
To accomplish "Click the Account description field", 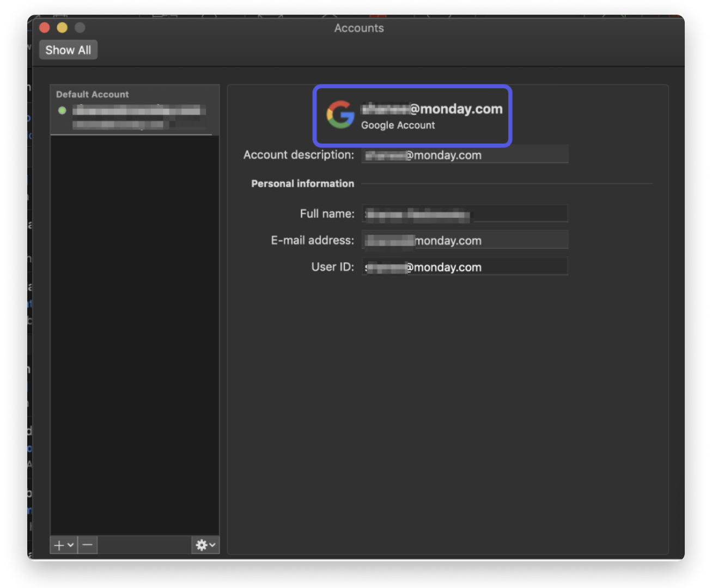I will click(x=465, y=155).
